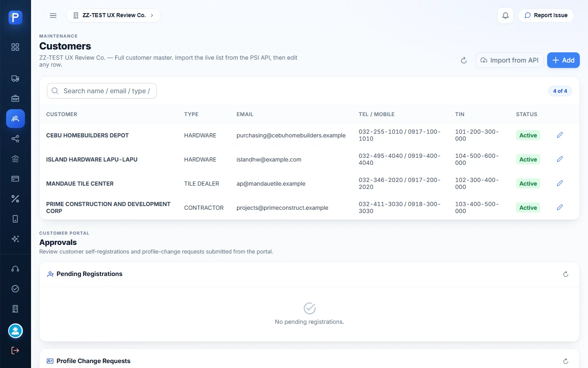Refresh the Profile Change Requests panel
Viewport: 588px width, 368px height.
click(566, 361)
